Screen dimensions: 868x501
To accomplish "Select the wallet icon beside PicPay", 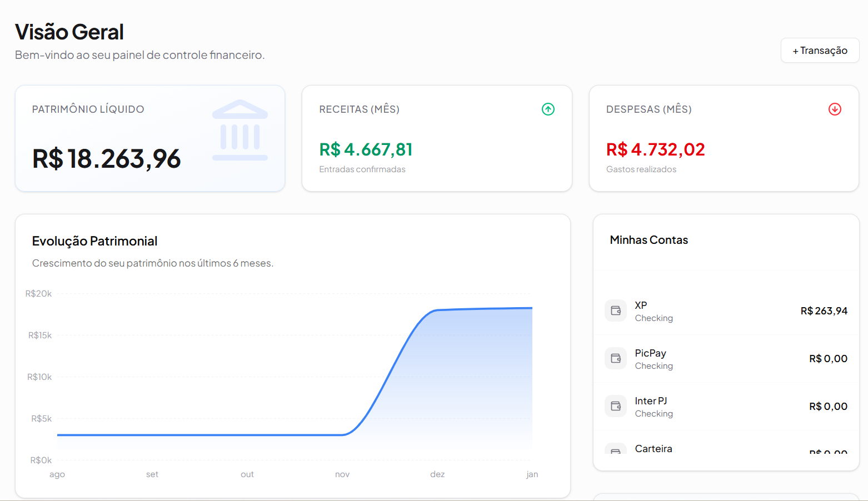I will click(616, 358).
